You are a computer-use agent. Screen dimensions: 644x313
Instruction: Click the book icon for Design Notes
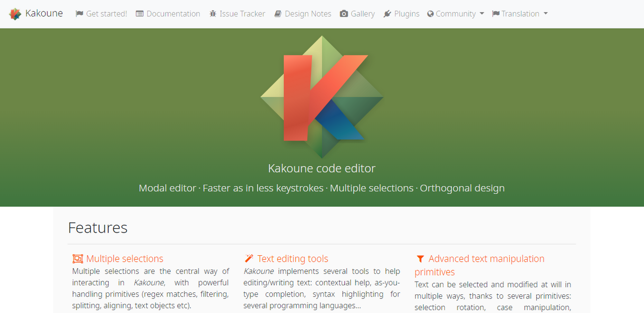coord(278,14)
